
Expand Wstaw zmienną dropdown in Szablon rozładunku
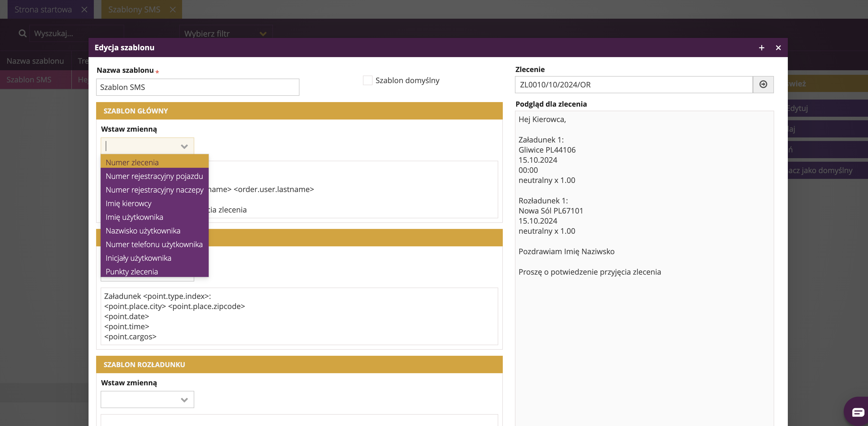184,400
